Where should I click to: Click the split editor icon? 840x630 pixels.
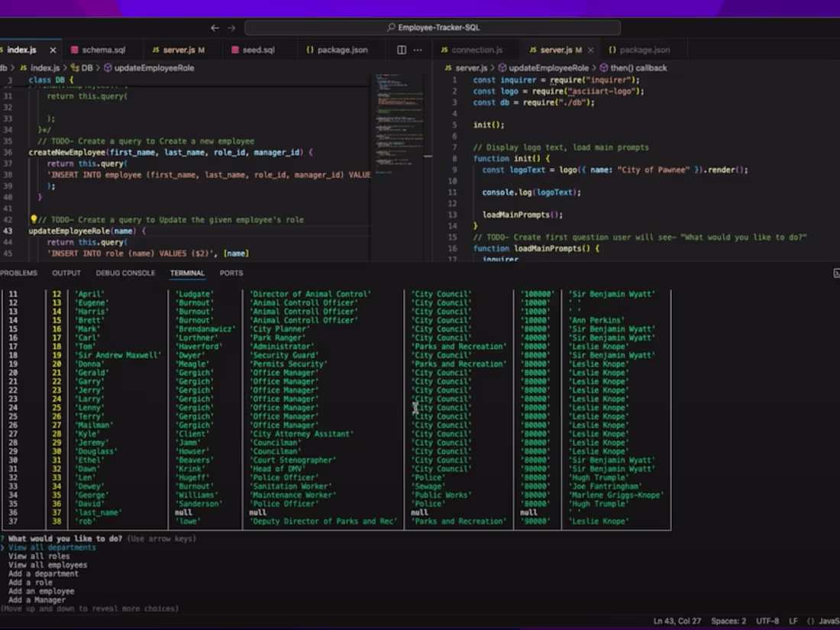pos(401,50)
